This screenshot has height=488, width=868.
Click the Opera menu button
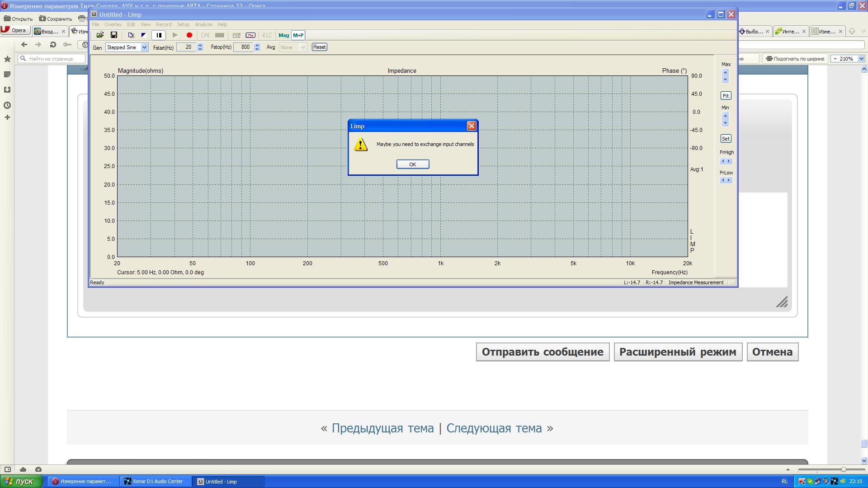click(15, 30)
